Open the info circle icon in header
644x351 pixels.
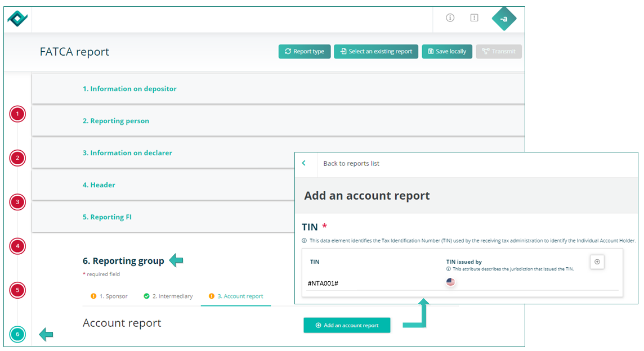[450, 18]
